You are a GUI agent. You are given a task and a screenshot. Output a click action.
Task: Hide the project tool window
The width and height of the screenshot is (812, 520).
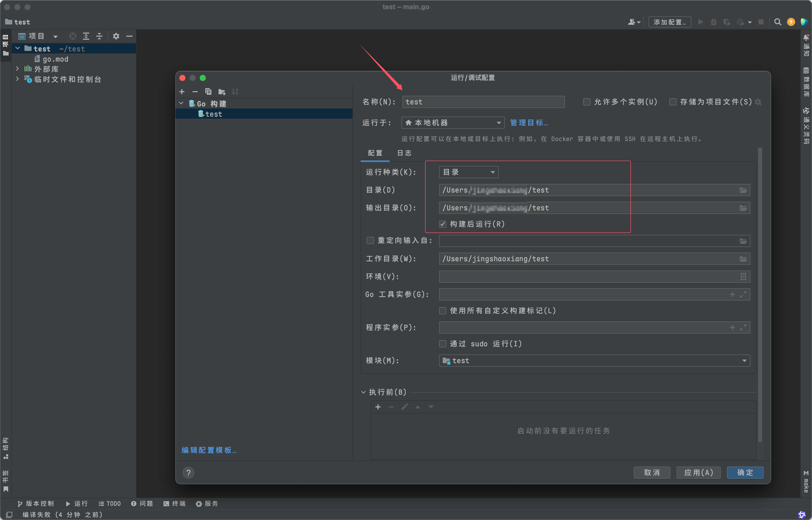(129, 36)
